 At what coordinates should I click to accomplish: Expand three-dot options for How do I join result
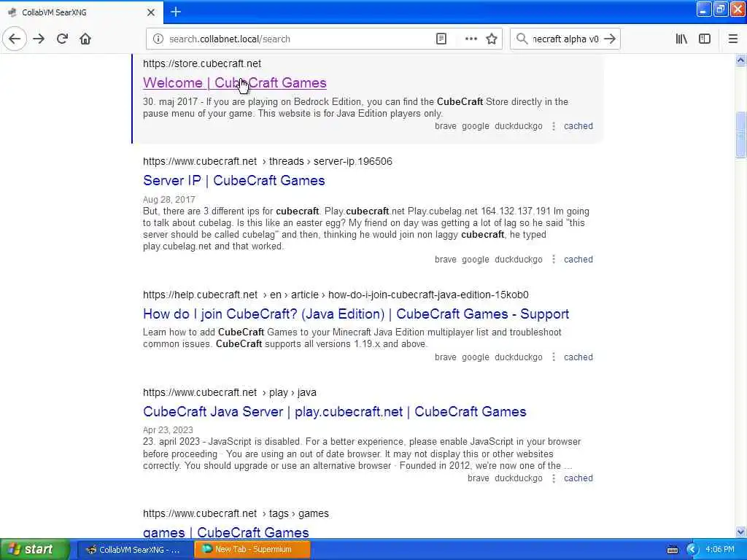pyautogui.click(x=553, y=357)
